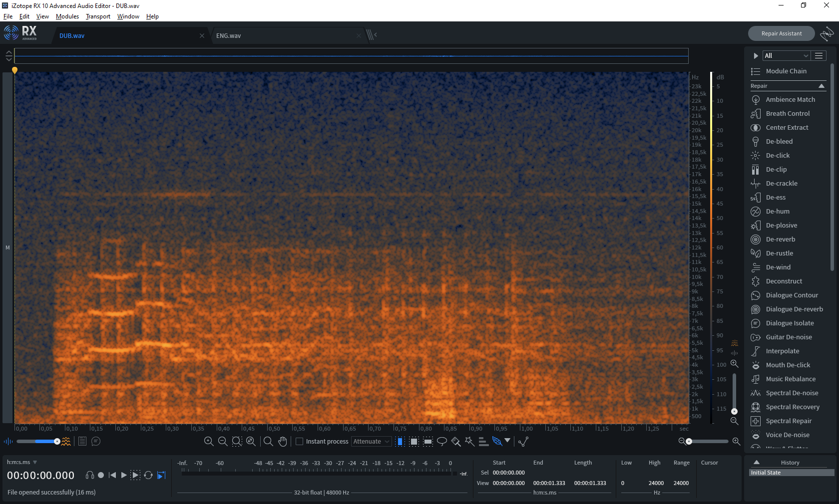Viewport: 839px width, 504px height.
Task: Click the zoom in magnifier in the toolbar
Action: [x=209, y=441]
